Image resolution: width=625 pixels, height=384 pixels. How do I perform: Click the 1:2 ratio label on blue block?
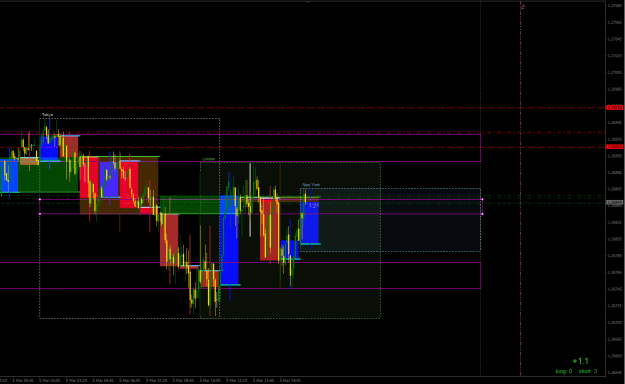pos(314,206)
